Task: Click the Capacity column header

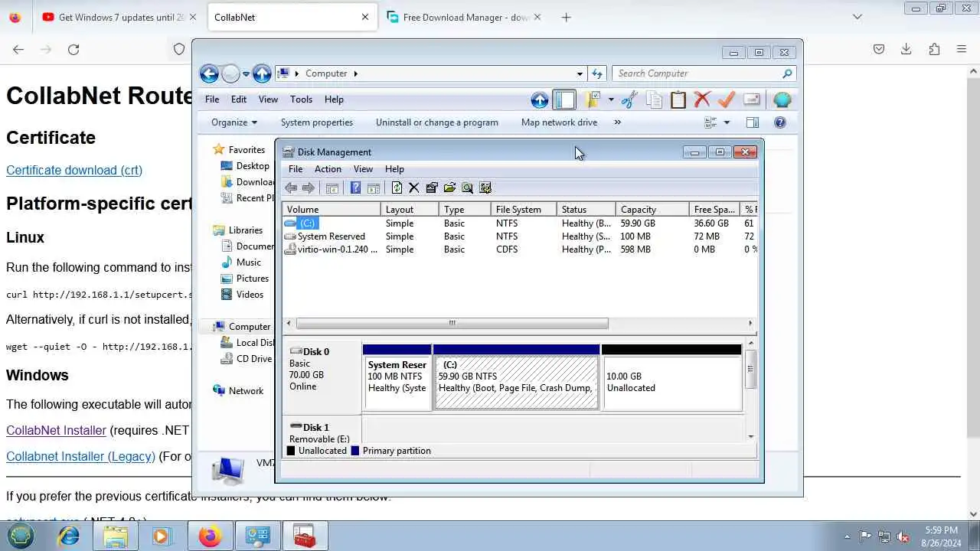Action: [652, 210]
